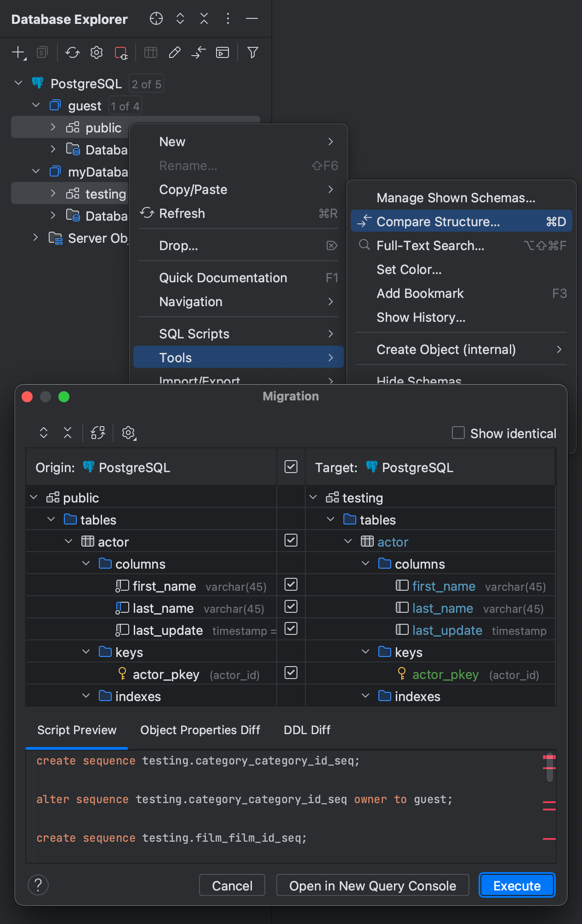Click the Filter funnel icon
The height and width of the screenshot is (924, 582).
[x=252, y=52]
